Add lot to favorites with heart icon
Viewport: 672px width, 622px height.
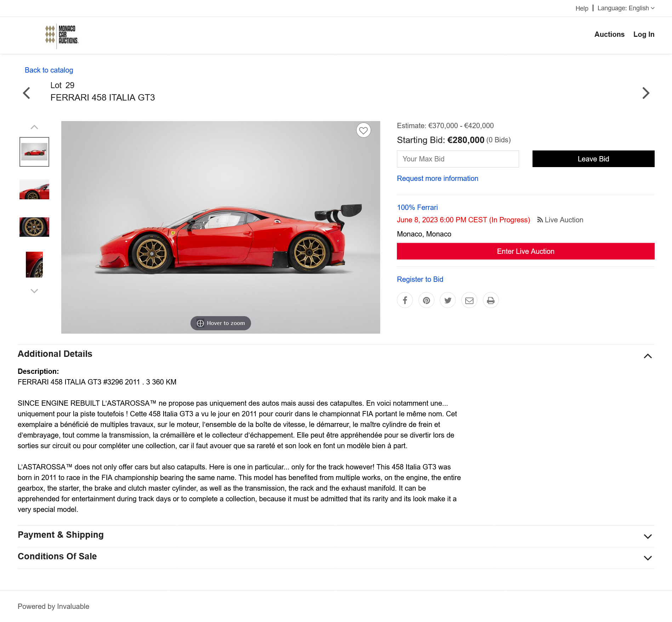(x=363, y=130)
